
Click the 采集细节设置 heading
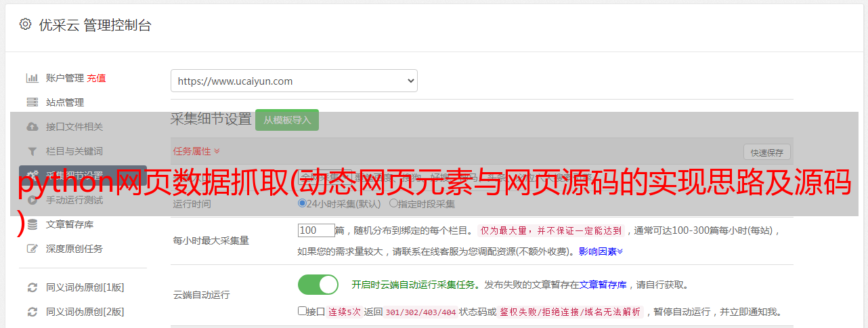click(211, 119)
